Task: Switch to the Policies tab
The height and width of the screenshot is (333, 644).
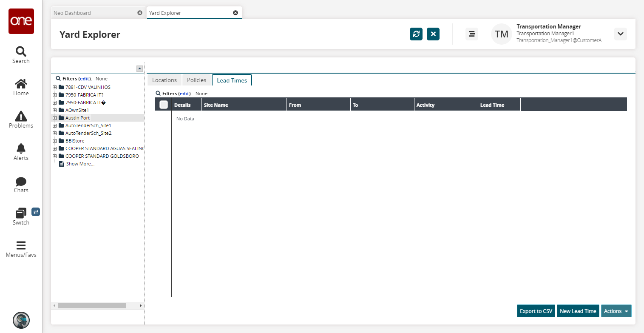Action: coord(196,80)
